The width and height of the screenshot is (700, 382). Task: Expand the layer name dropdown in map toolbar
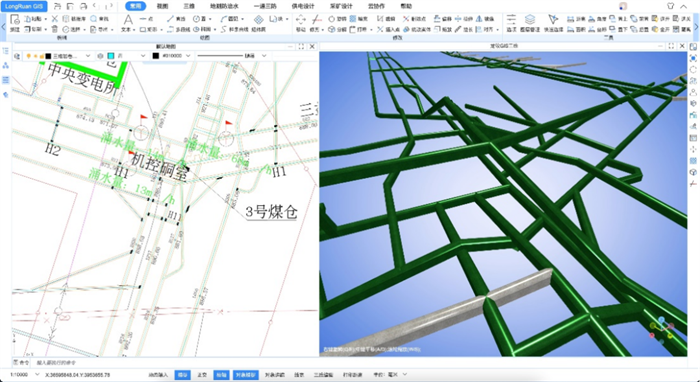(x=88, y=56)
